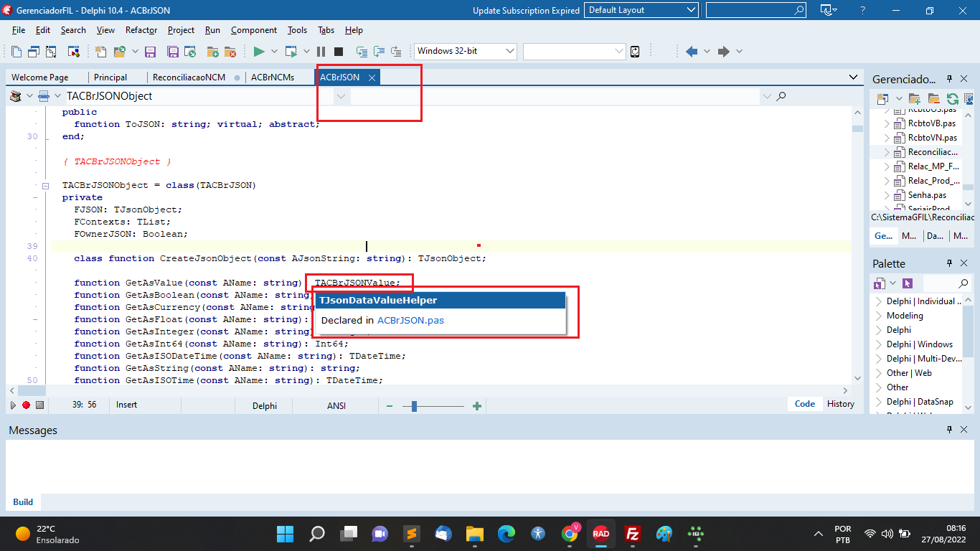Click the search box in the title bar
Image resolution: width=980 pixels, height=551 pixels.
(756, 10)
